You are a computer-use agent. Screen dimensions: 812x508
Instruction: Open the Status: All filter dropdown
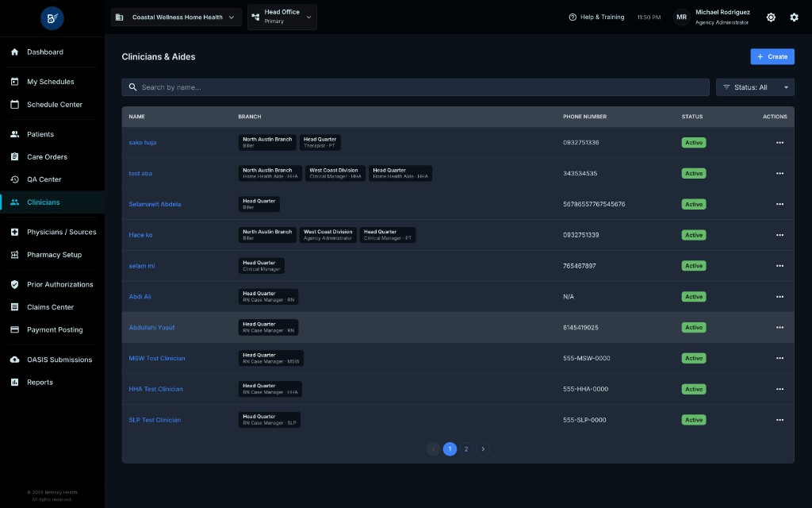(x=755, y=87)
